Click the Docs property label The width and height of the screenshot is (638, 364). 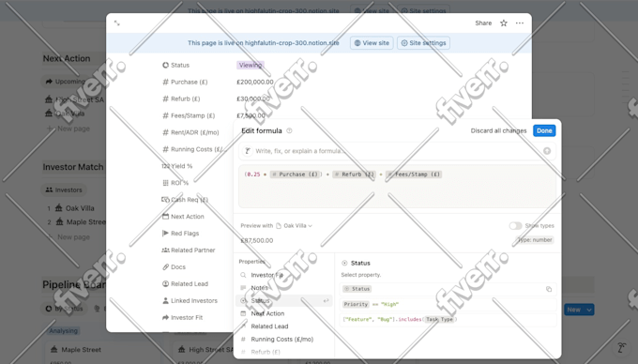click(174, 267)
